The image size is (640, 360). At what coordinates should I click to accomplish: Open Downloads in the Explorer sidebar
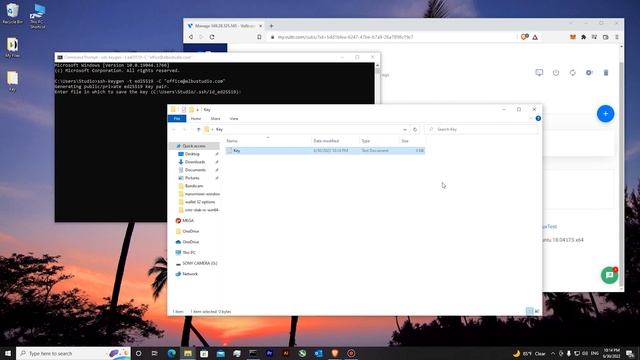click(x=195, y=162)
